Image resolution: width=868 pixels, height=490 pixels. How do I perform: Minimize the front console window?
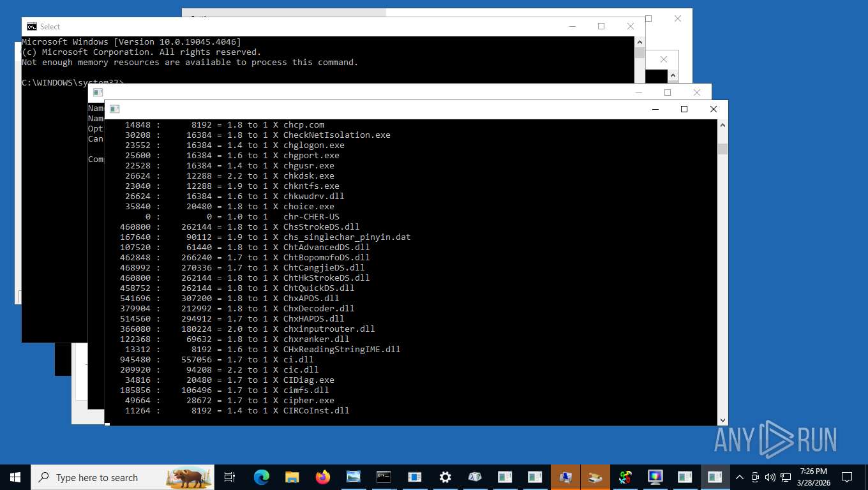[655, 109]
